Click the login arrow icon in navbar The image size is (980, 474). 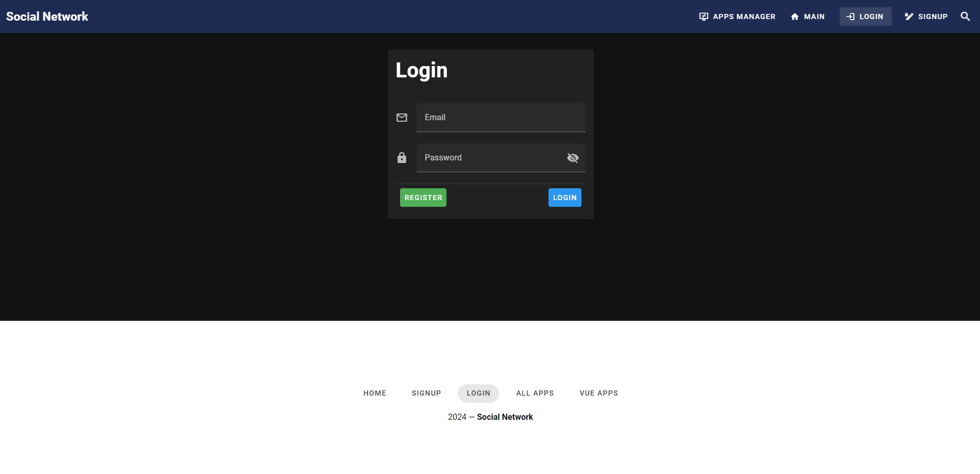coord(851,16)
